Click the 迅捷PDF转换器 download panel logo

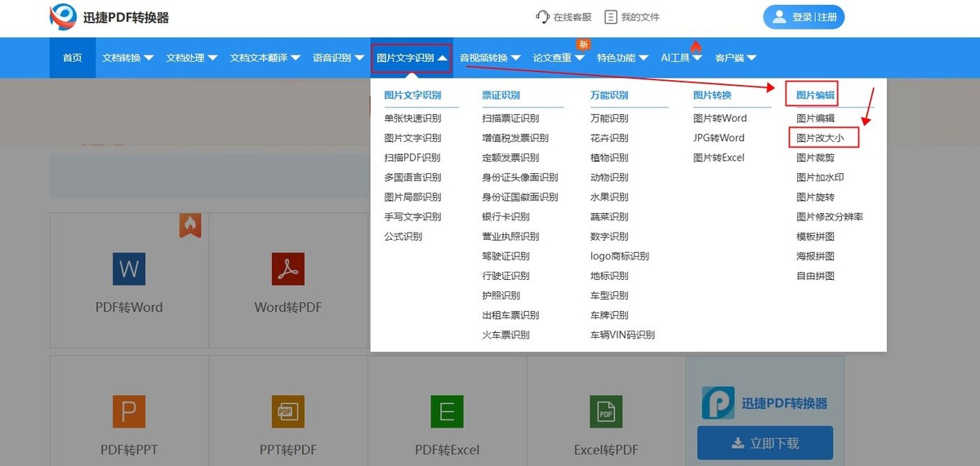[x=718, y=402]
